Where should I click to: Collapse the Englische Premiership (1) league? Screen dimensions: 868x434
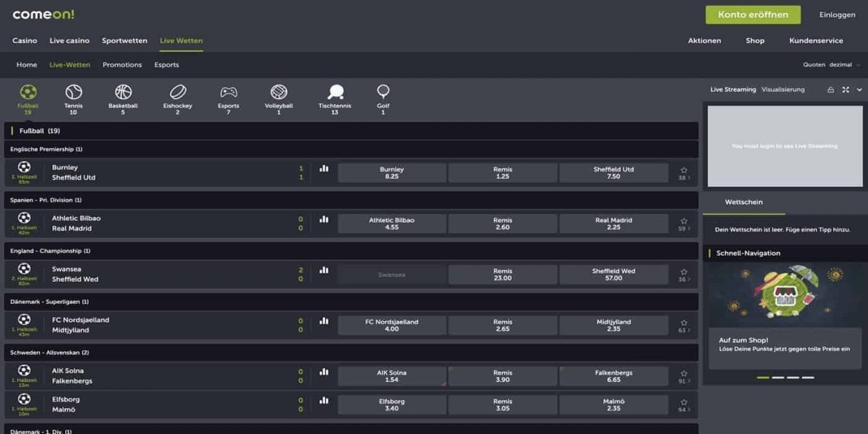[x=352, y=149]
